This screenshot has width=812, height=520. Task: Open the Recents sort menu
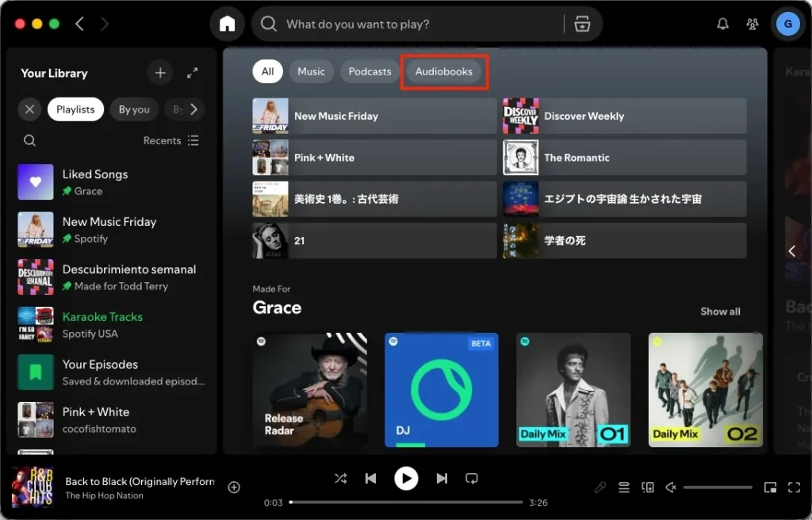[170, 140]
